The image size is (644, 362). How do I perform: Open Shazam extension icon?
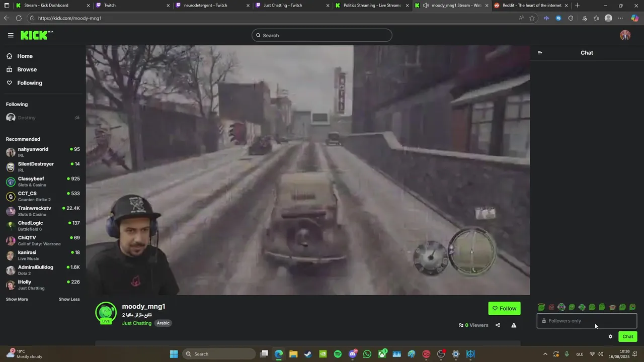pyautogui.click(x=558, y=18)
